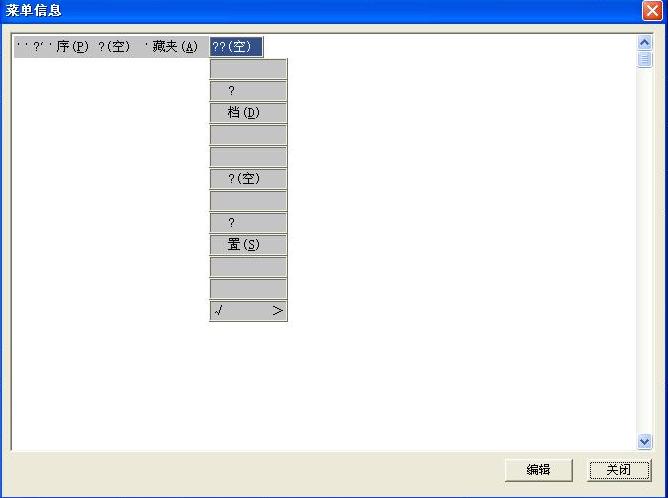Screen dimensions: 668x498
Task: Click the 关闭 button
Action: tap(619, 470)
